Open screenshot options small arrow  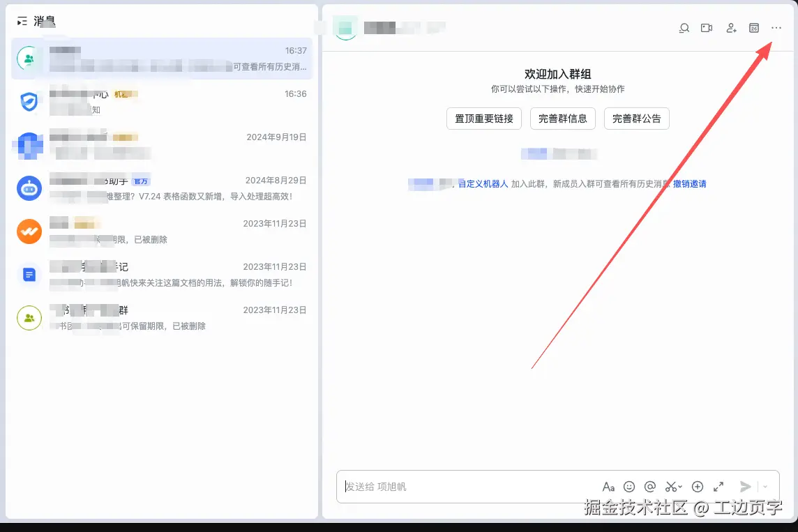[680, 487]
